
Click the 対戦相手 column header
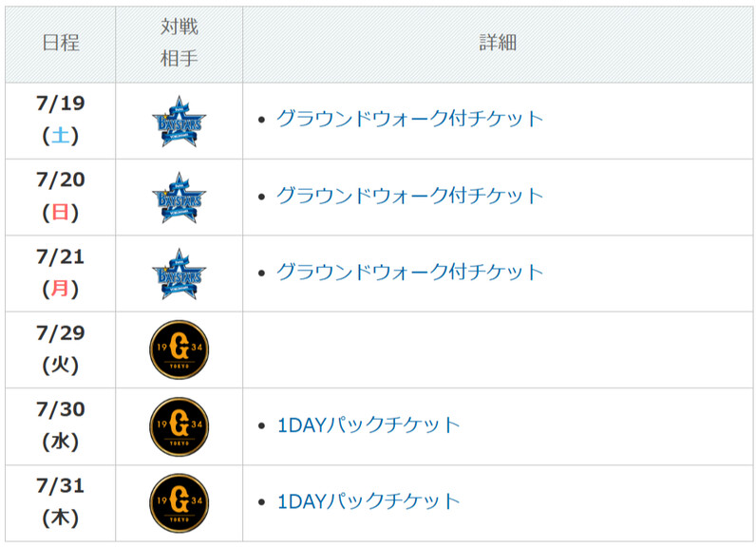tap(179, 44)
